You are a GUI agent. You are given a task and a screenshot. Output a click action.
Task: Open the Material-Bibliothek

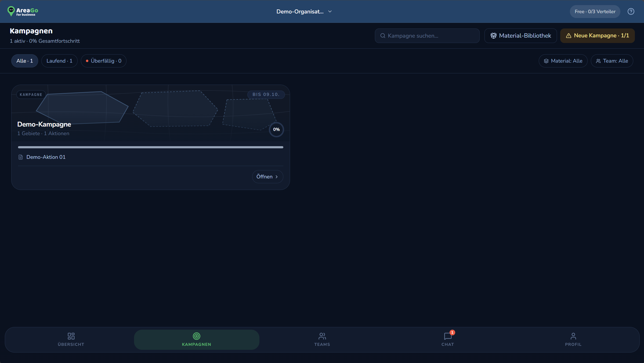click(520, 36)
